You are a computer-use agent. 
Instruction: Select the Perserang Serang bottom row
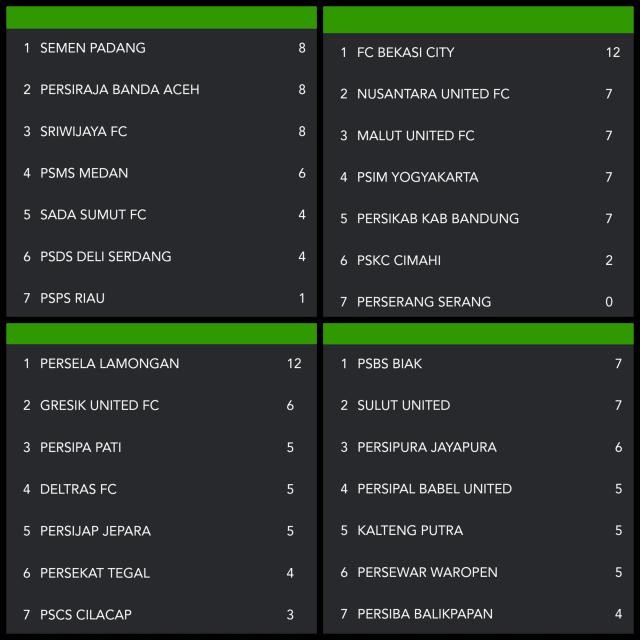coord(478,302)
